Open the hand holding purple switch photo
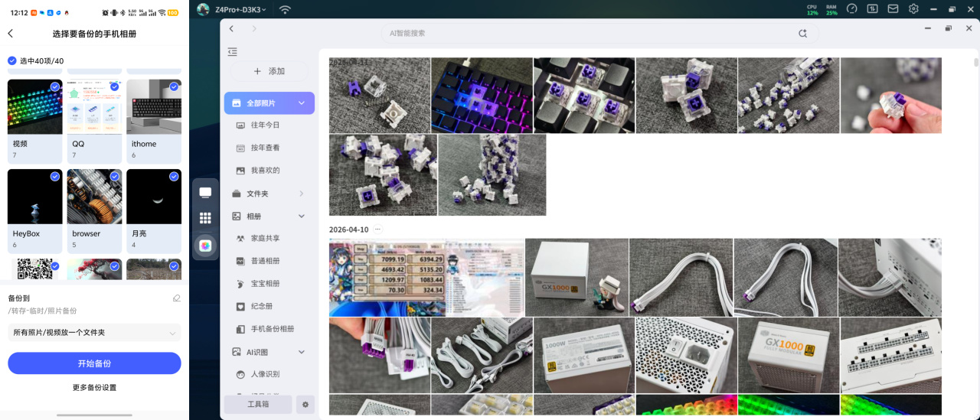The width and height of the screenshot is (980, 420). coord(890,96)
